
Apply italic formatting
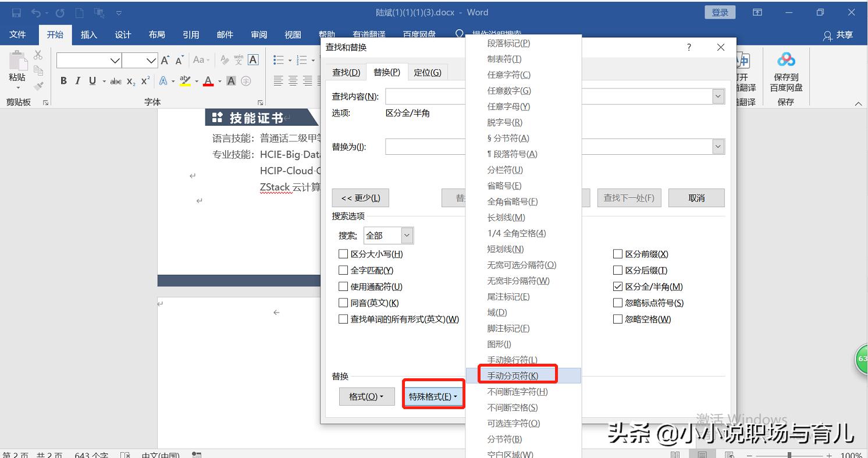click(77, 81)
